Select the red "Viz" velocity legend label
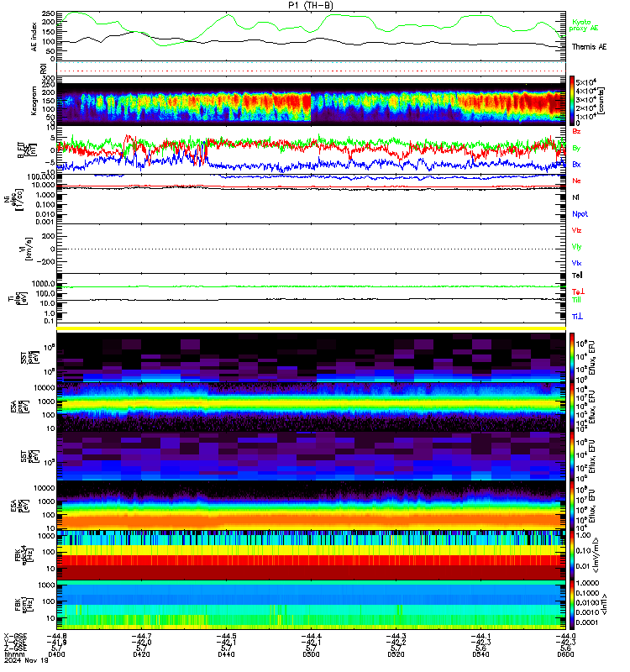This screenshot has height=672, width=630. coord(576,230)
